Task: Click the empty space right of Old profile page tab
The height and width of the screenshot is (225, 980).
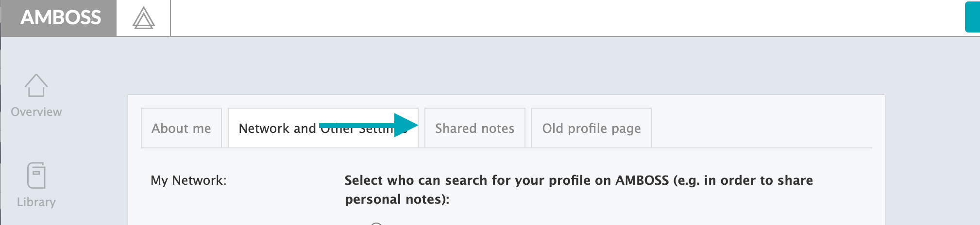Action: coord(761,128)
